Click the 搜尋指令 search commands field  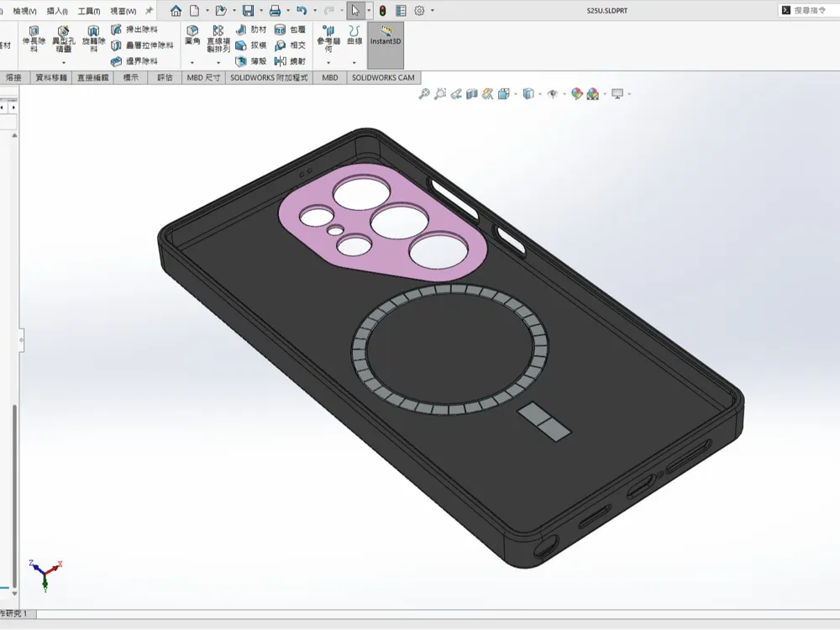coord(808,10)
